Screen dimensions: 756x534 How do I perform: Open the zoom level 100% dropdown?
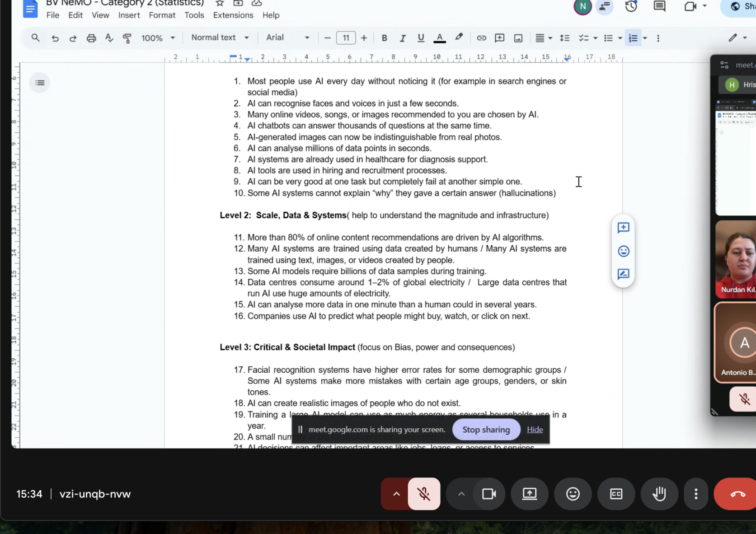tap(158, 38)
